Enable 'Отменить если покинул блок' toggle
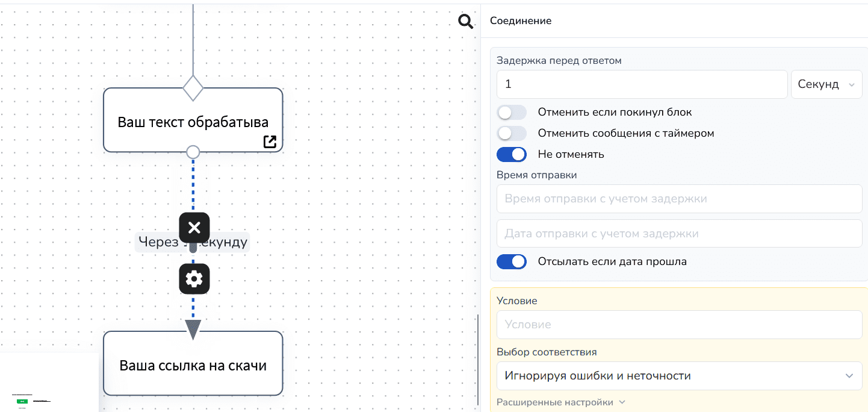The height and width of the screenshot is (412, 868). click(511, 112)
